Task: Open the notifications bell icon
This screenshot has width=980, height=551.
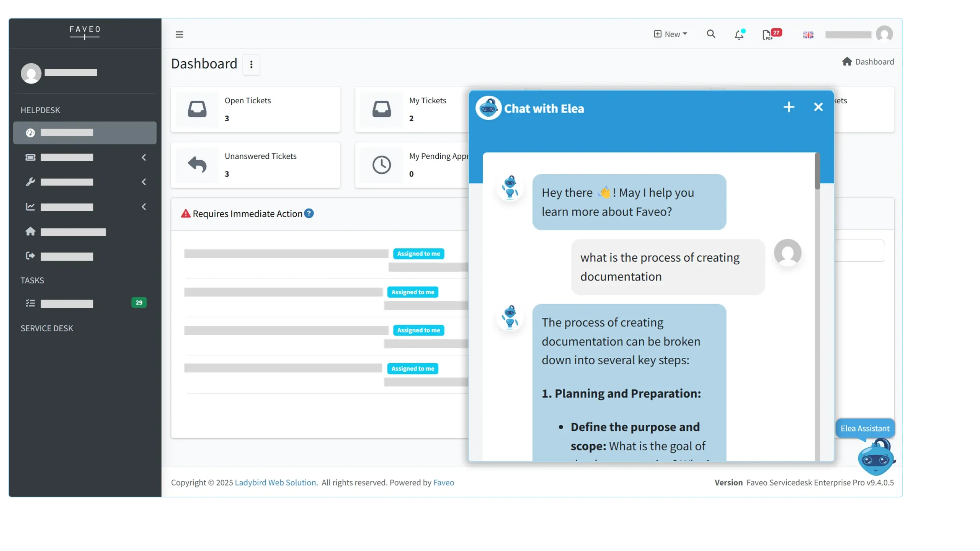Action: (739, 35)
